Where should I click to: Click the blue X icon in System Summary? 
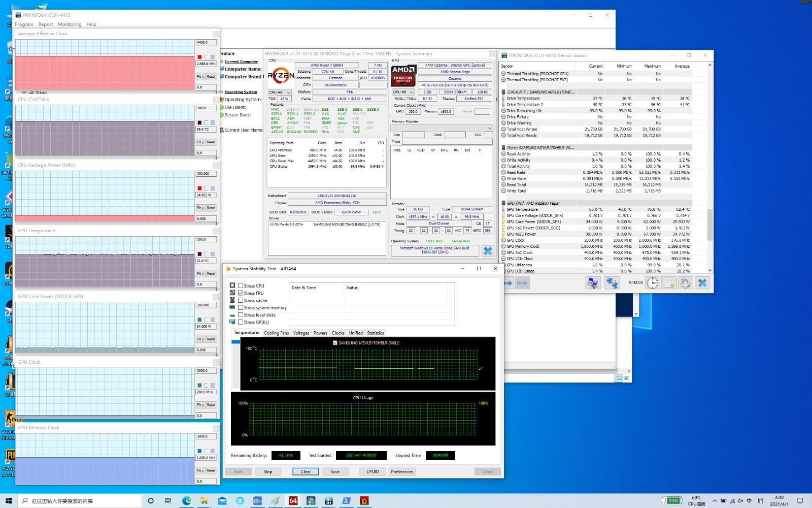pos(488,251)
